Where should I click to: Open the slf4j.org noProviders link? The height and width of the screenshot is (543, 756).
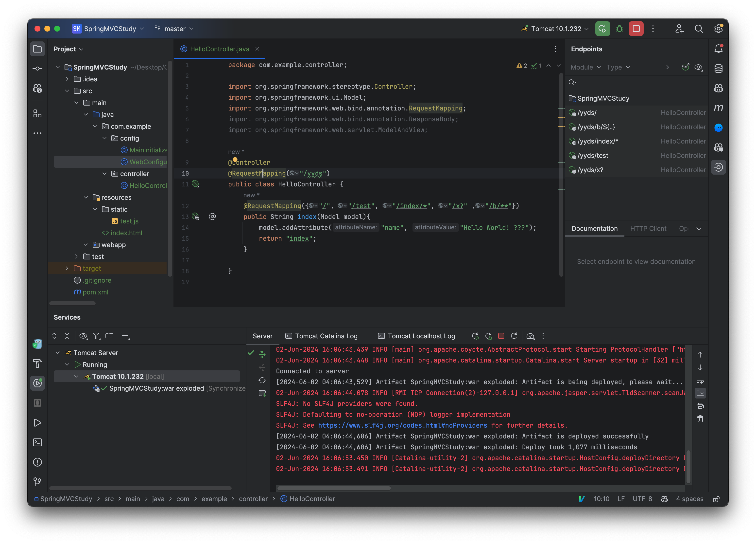[x=402, y=425]
